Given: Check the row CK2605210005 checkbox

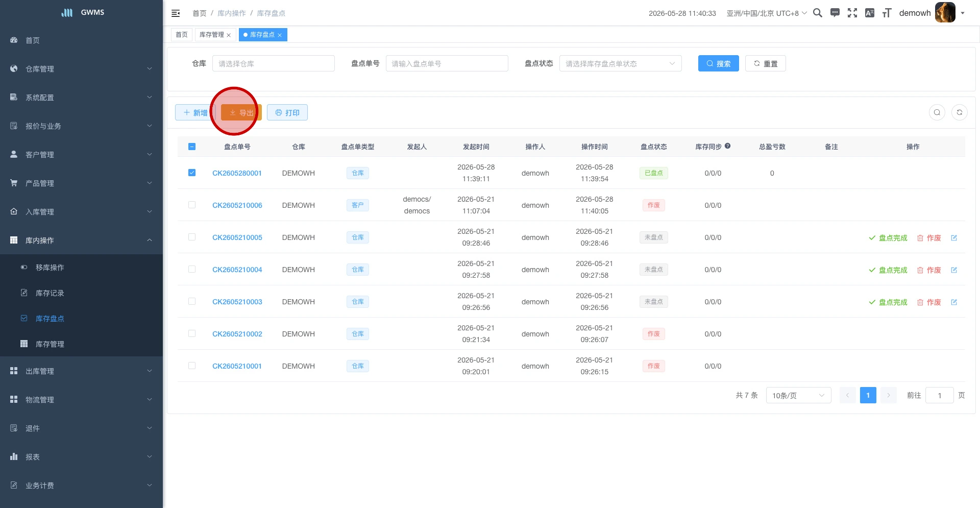Looking at the screenshot, I should (x=192, y=237).
